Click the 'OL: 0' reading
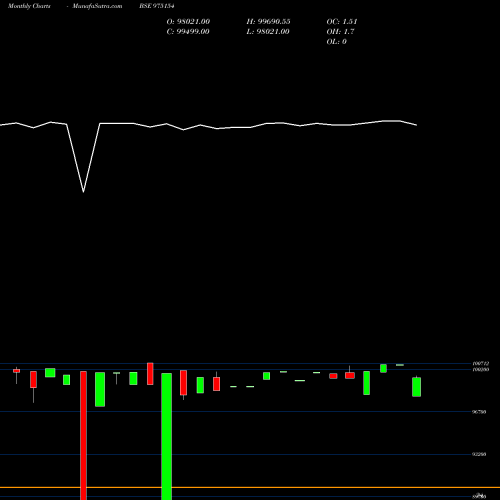 [x=337, y=42]
